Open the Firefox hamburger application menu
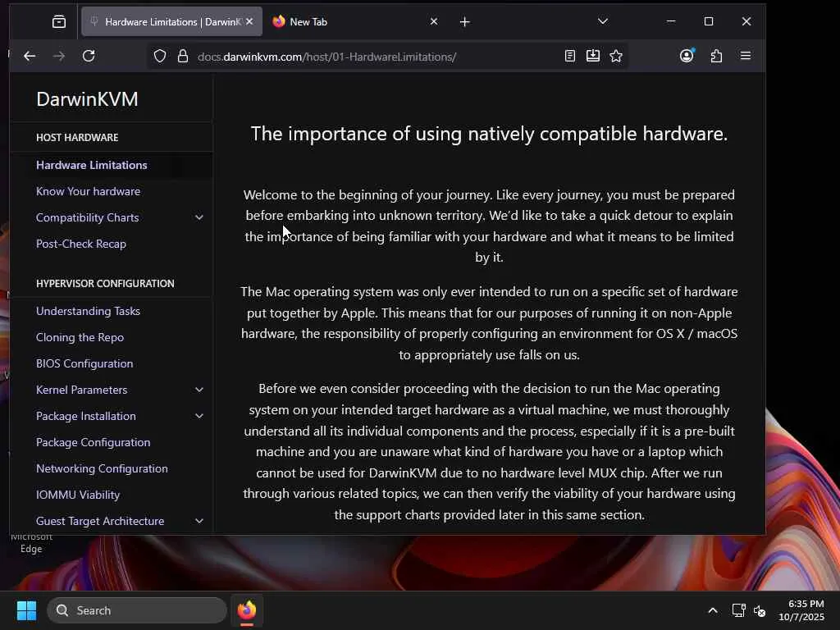 click(745, 56)
